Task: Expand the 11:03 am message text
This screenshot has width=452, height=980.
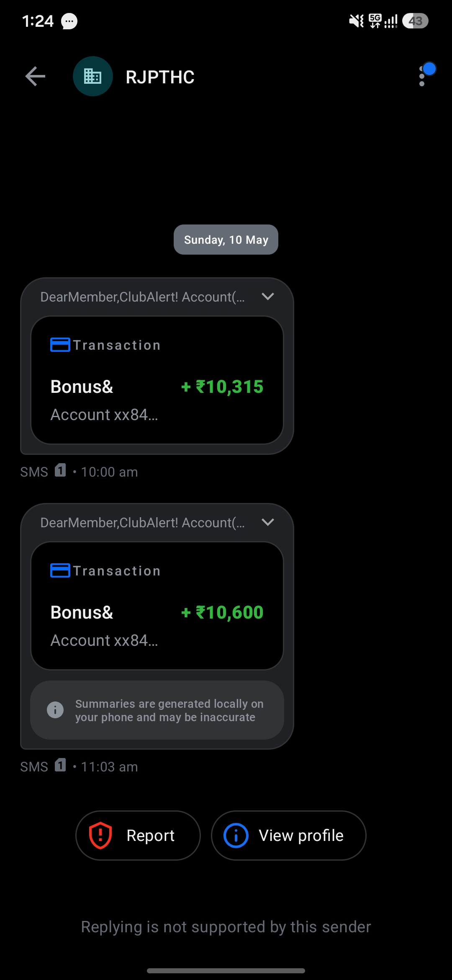Action: point(268,522)
